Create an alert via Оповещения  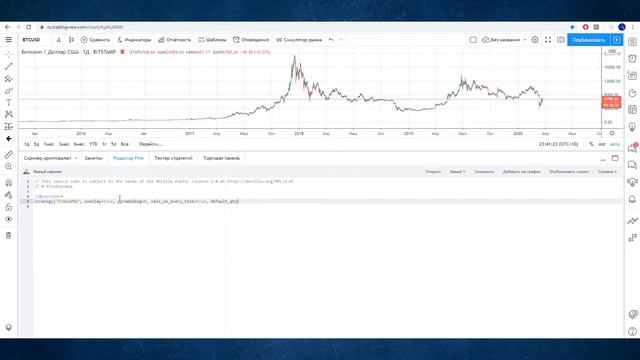click(251, 40)
